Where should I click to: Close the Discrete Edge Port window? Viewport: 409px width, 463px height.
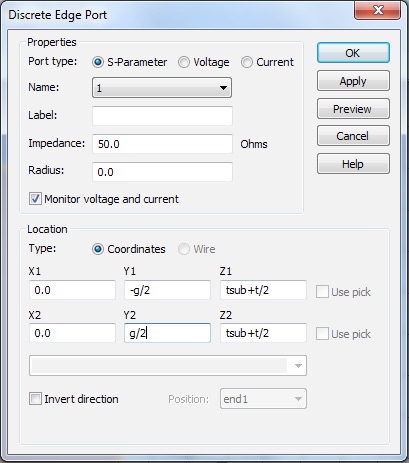(378, 10)
